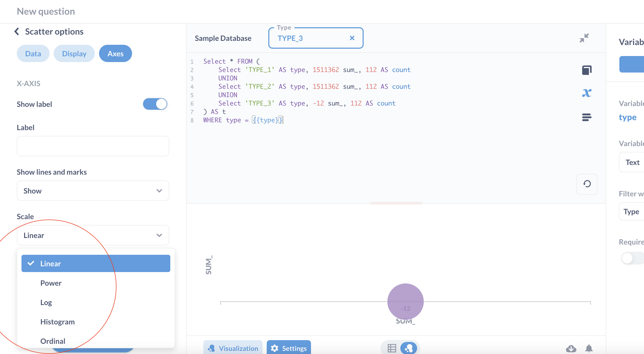Open the Show lines and marks dropdown
The image size is (644, 354).
93,191
